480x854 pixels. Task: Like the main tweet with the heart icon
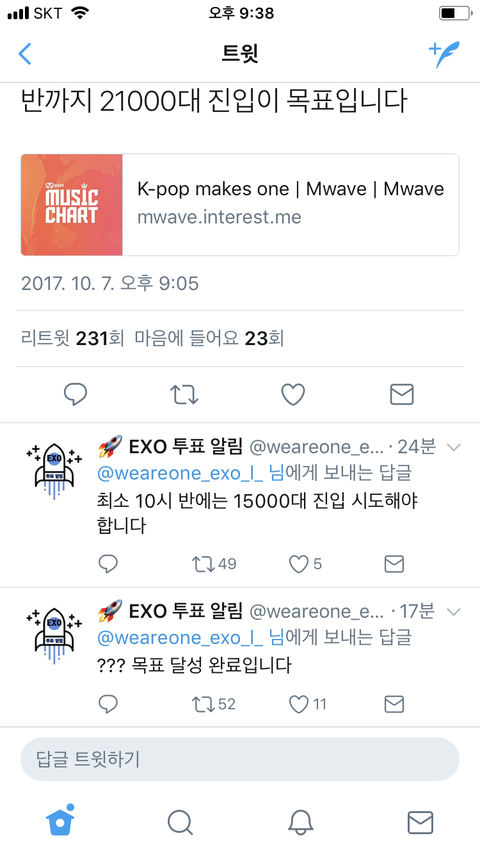[x=293, y=394]
